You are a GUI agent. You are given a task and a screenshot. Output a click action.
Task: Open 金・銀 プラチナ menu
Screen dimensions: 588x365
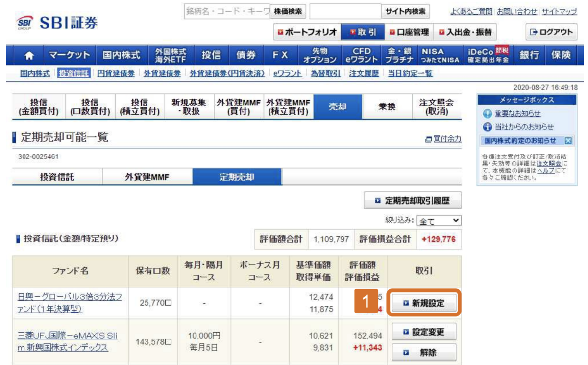398,55
